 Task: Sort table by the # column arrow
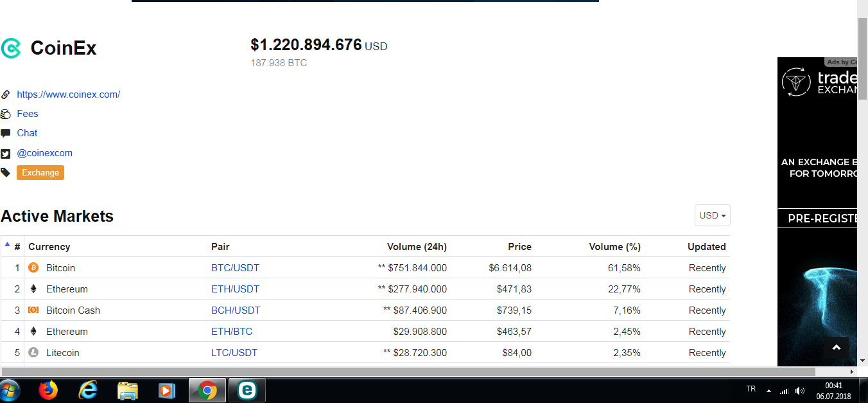8,244
